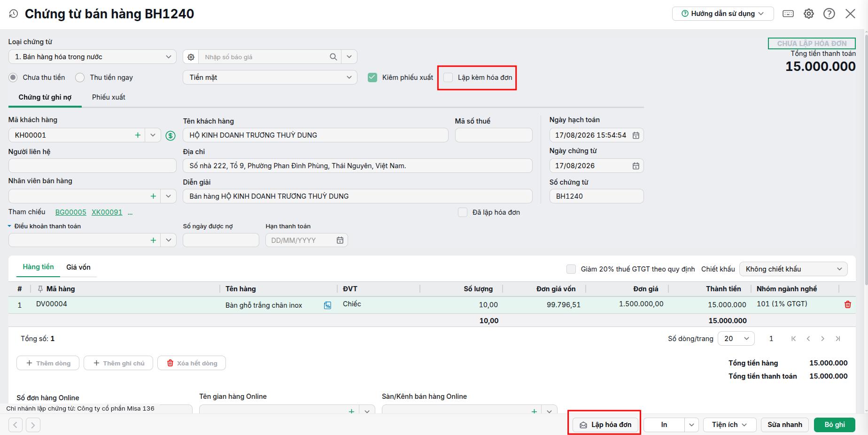Switch to the Phiếu xuất tab
This screenshot has height=435, width=868.
pyautogui.click(x=108, y=97)
